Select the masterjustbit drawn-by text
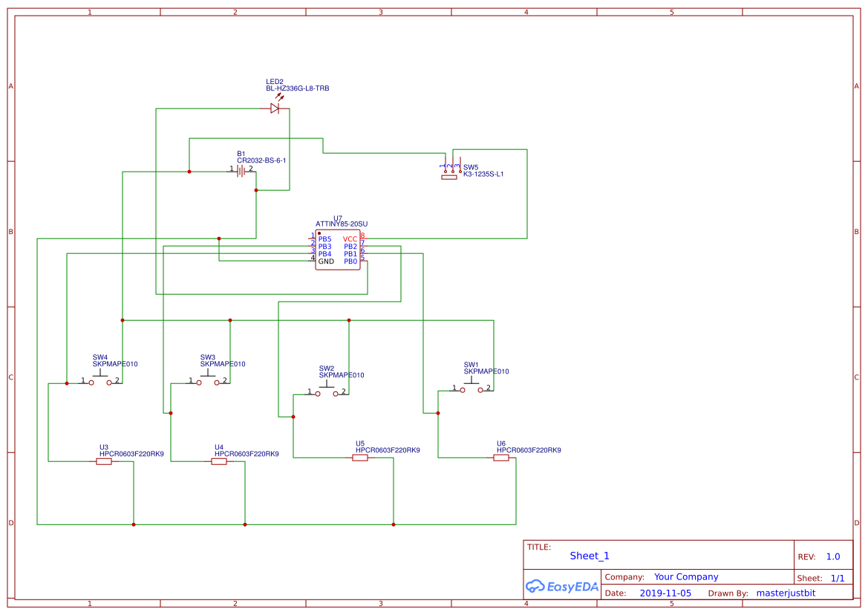The image size is (868, 615). click(x=785, y=593)
